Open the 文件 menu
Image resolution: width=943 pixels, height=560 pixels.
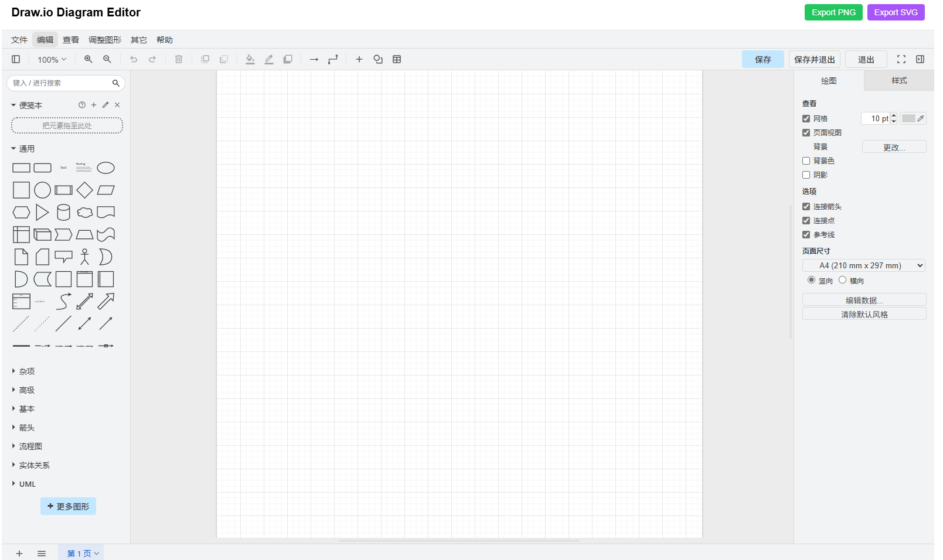tap(19, 39)
